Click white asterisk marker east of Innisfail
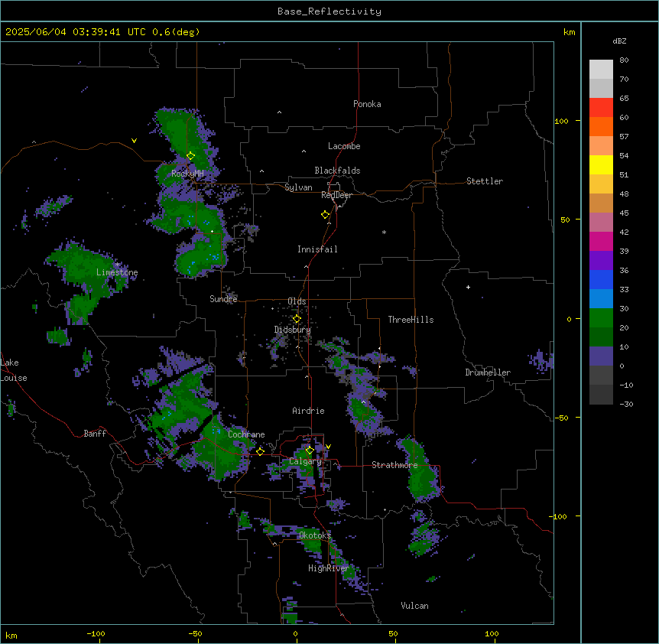 (x=384, y=232)
